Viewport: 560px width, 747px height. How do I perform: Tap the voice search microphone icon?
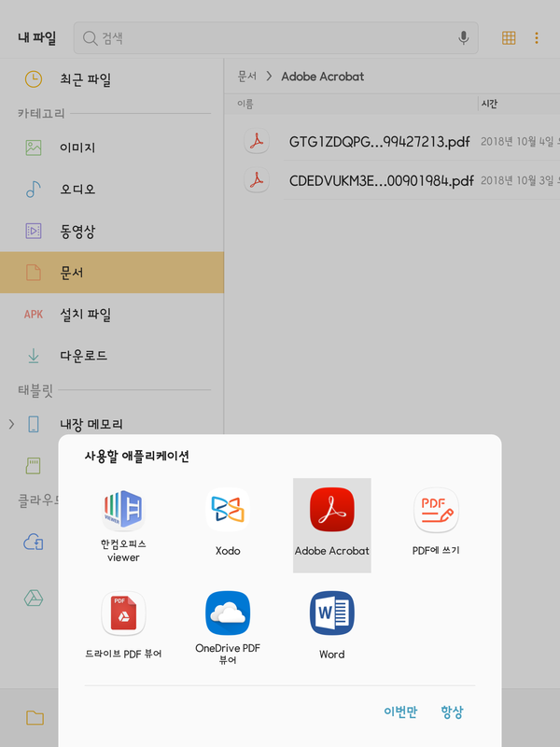tap(463, 37)
